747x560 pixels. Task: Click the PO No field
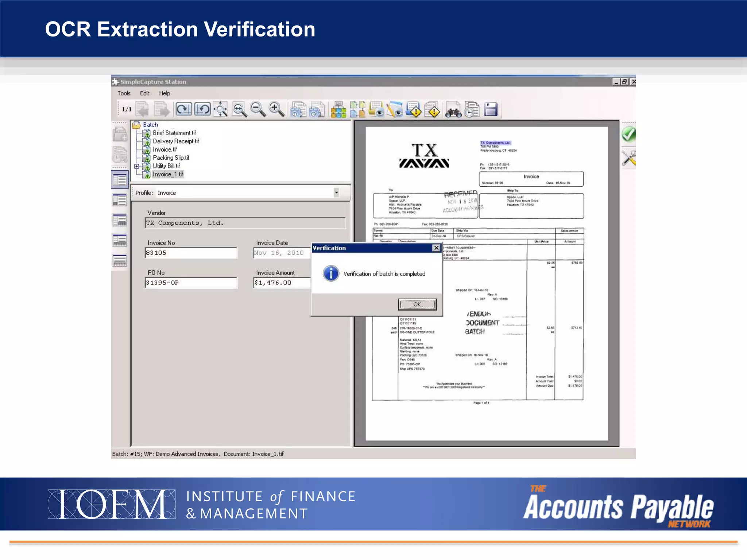pyautogui.click(x=191, y=283)
